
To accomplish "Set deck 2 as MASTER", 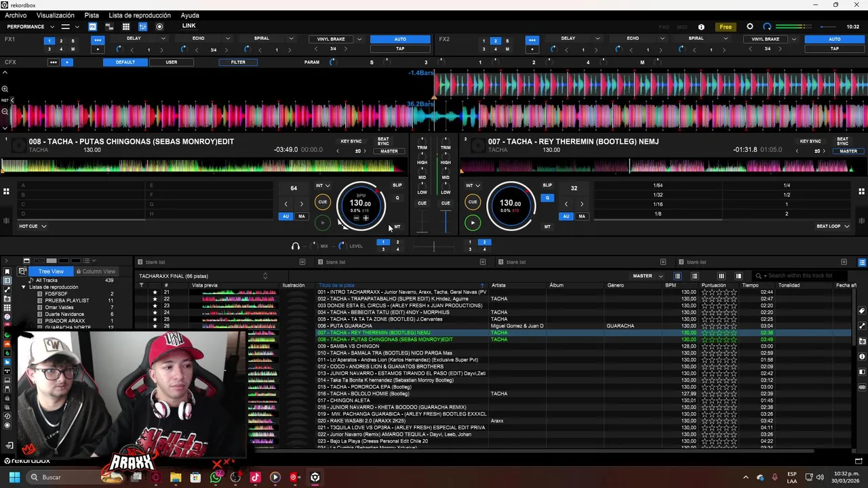I will pyautogui.click(x=848, y=151).
